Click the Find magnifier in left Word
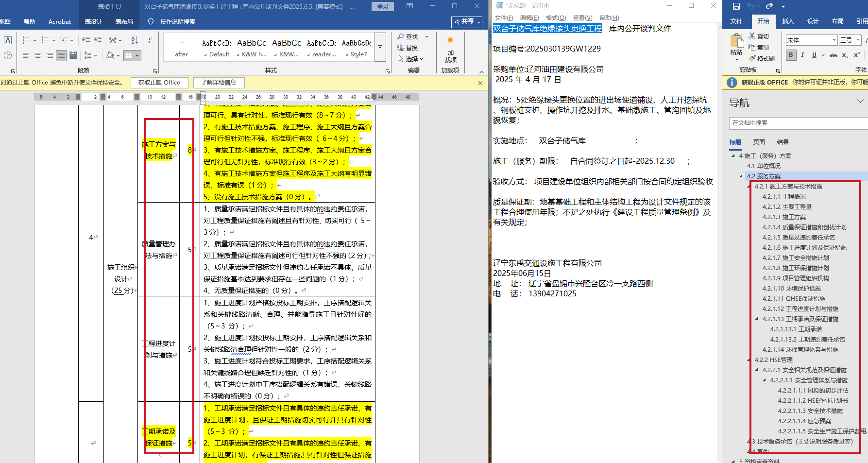The width and height of the screenshot is (868, 463). 408,37
